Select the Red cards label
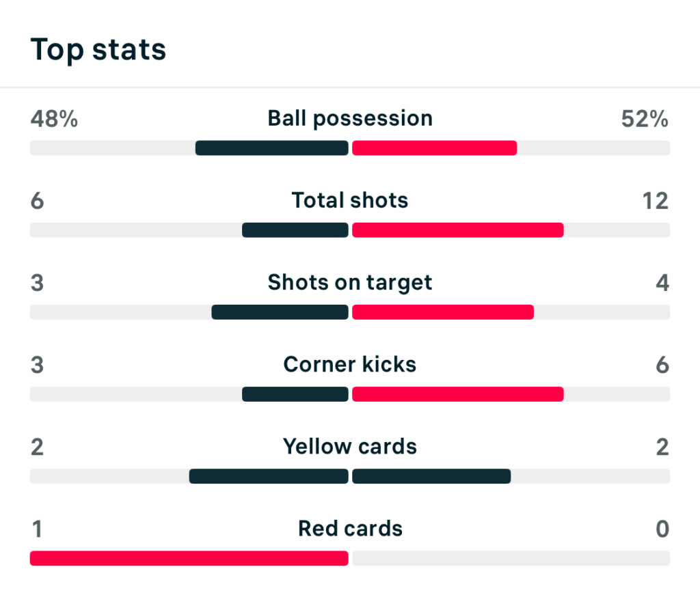 [x=350, y=528]
